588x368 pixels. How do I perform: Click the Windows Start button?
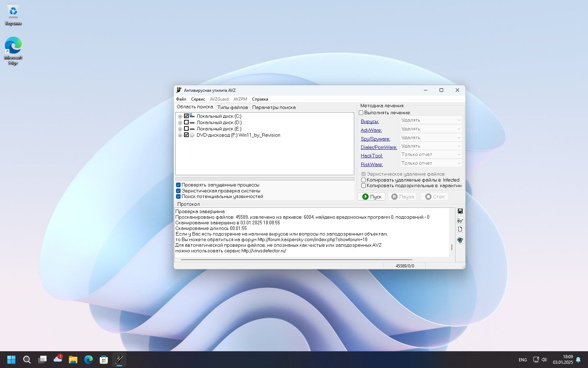pyautogui.click(x=12, y=360)
